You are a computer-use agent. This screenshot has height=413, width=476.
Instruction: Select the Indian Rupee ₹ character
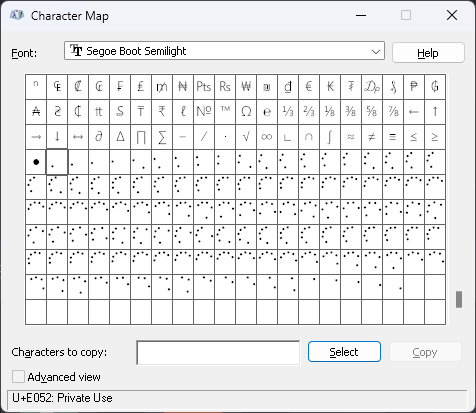pyautogui.click(x=162, y=112)
